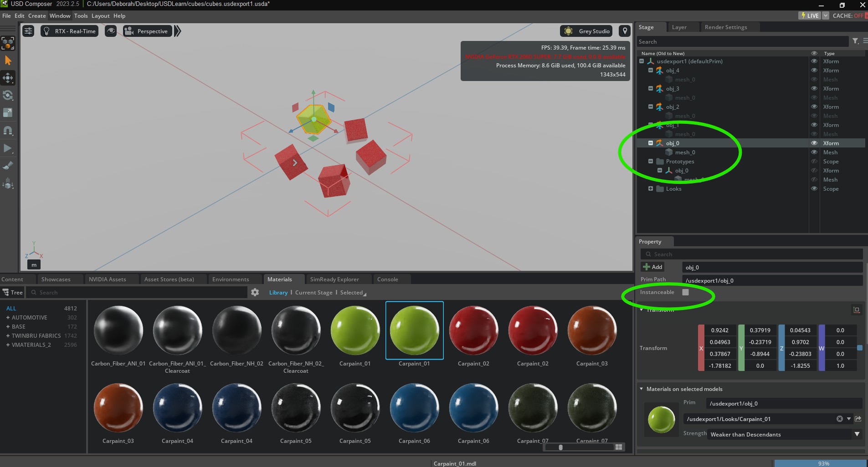The image size is (868, 467).
Task: Open the viewport settings sliders icon
Action: pyautogui.click(x=28, y=31)
